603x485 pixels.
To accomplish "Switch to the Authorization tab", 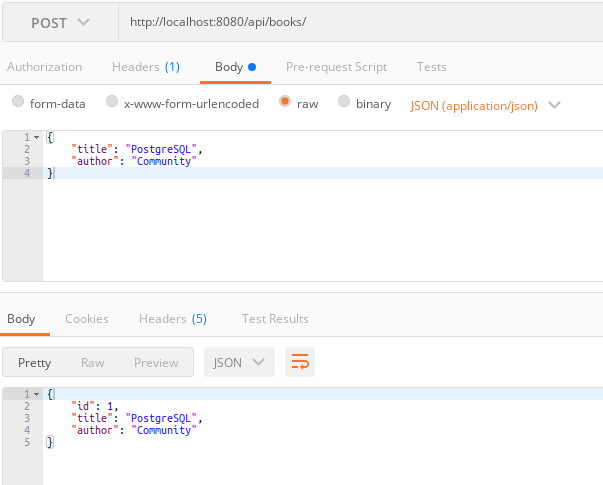I will [x=44, y=67].
